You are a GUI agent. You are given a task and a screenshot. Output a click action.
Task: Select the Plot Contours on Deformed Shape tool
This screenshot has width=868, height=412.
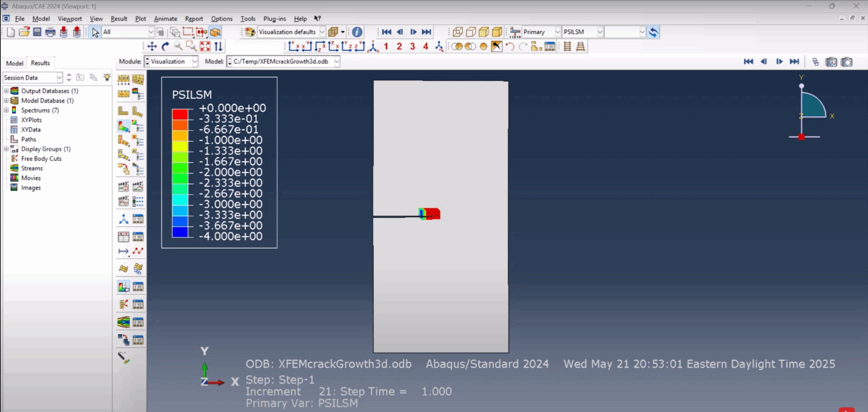[124, 125]
